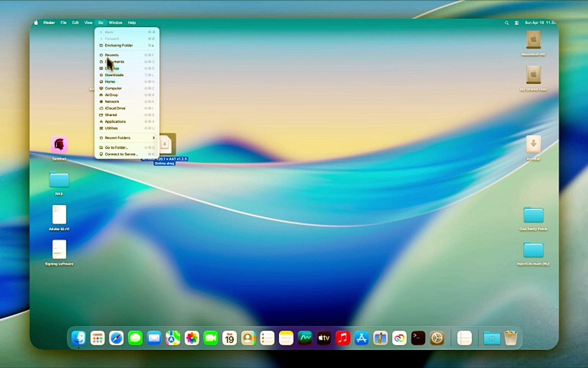Select the GiuChenly Patch folder
This screenshot has height=368, width=588.
pos(533,215)
